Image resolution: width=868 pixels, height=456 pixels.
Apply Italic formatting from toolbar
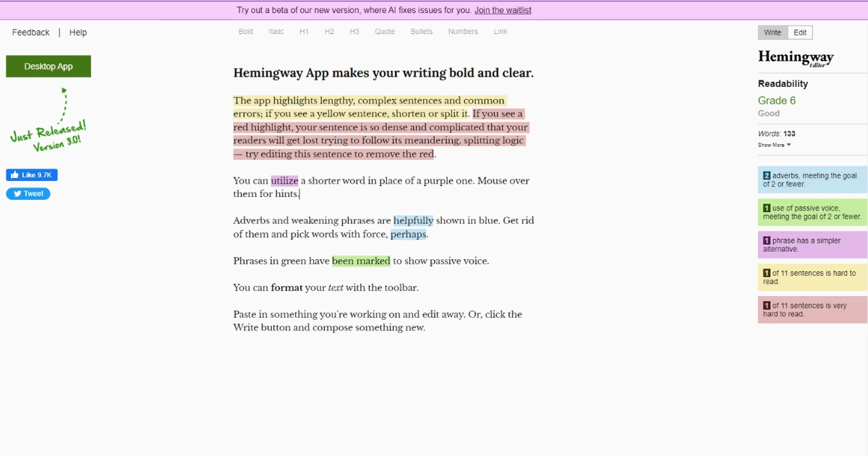[276, 32]
